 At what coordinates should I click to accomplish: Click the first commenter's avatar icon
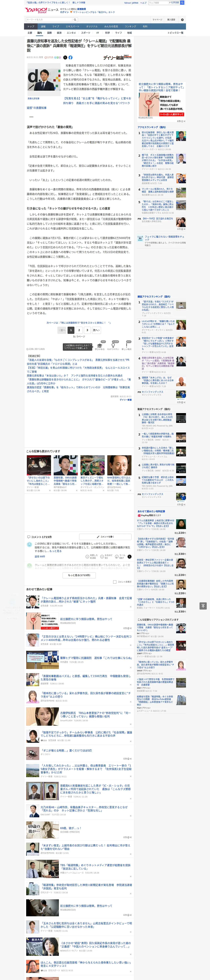[29, 544]
